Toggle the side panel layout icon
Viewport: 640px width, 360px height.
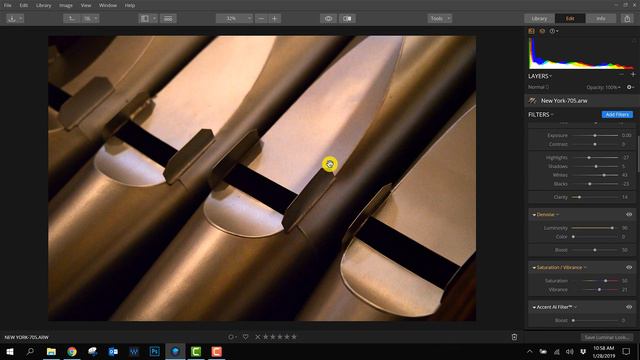click(144, 18)
